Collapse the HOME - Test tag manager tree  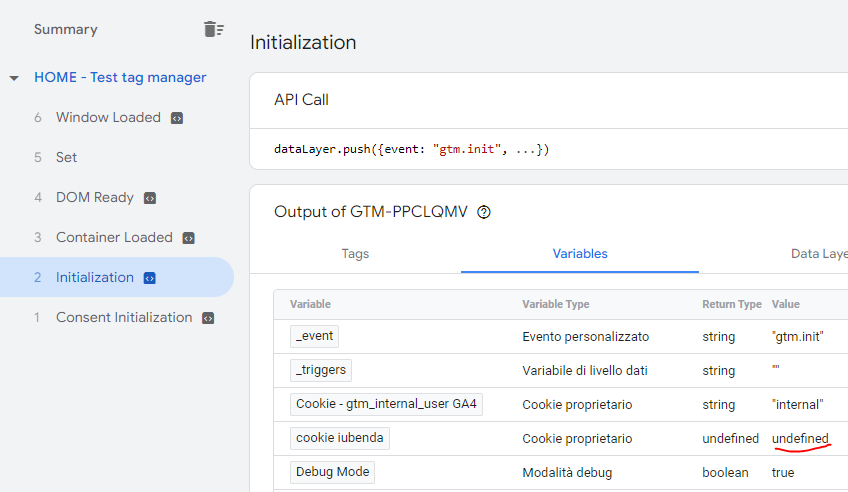click(14, 78)
